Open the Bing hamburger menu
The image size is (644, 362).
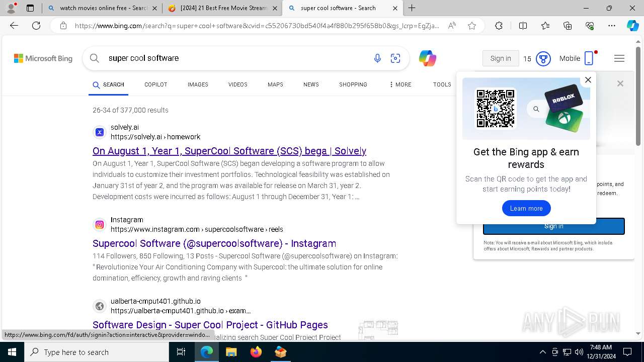pos(619,58)
